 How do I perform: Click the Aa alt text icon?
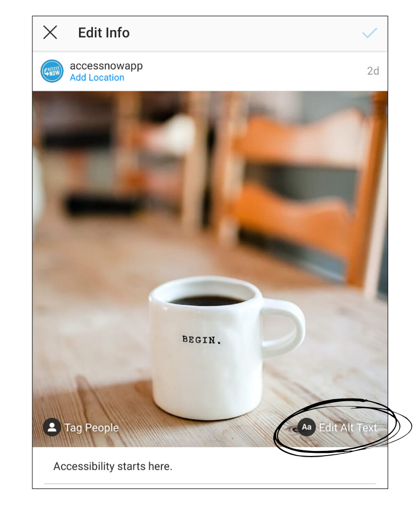[x=306, y=427]
